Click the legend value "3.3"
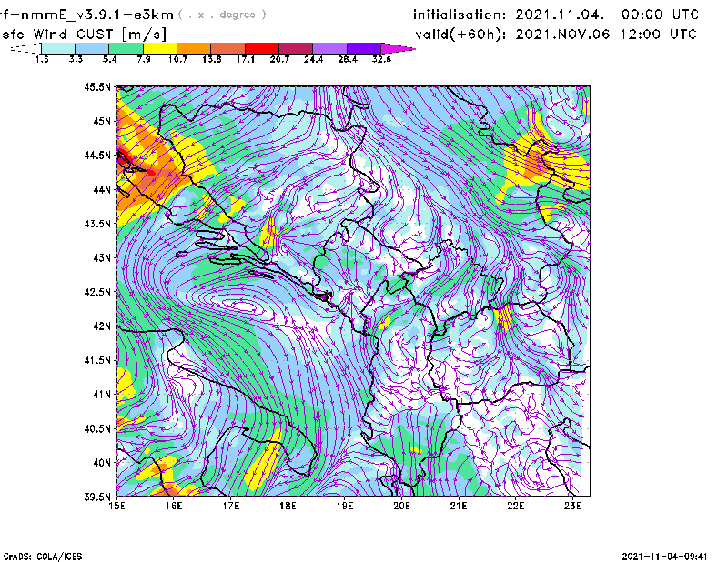The width and height of the screenshot is (728, 562). click(76, 59)
